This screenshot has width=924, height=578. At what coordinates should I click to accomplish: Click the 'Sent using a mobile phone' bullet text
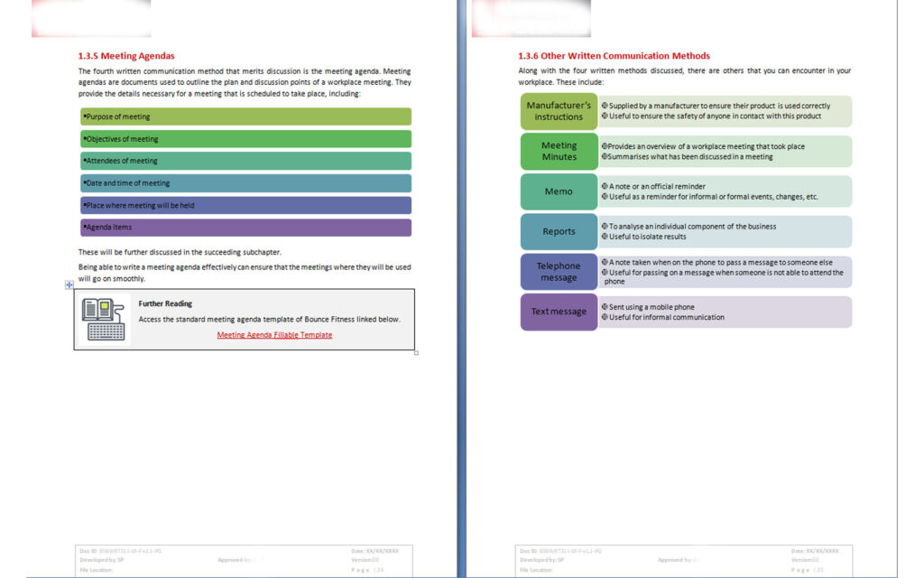pos(651,307)
